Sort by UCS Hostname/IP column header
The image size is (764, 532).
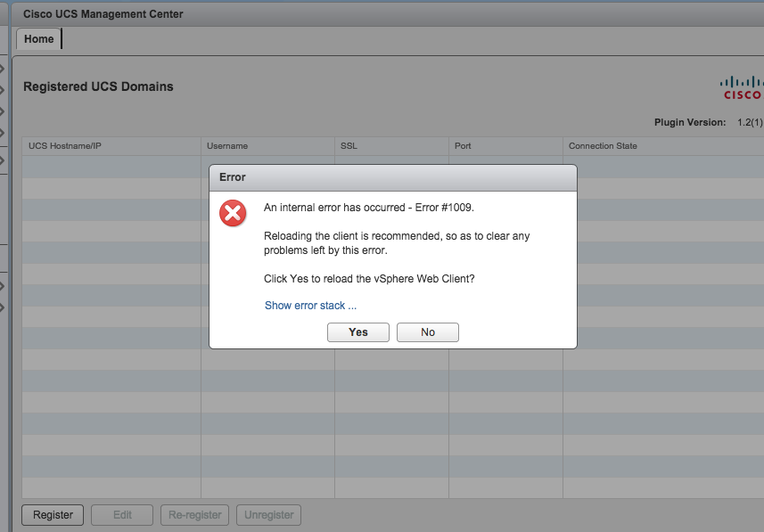[x=111, y=146]
